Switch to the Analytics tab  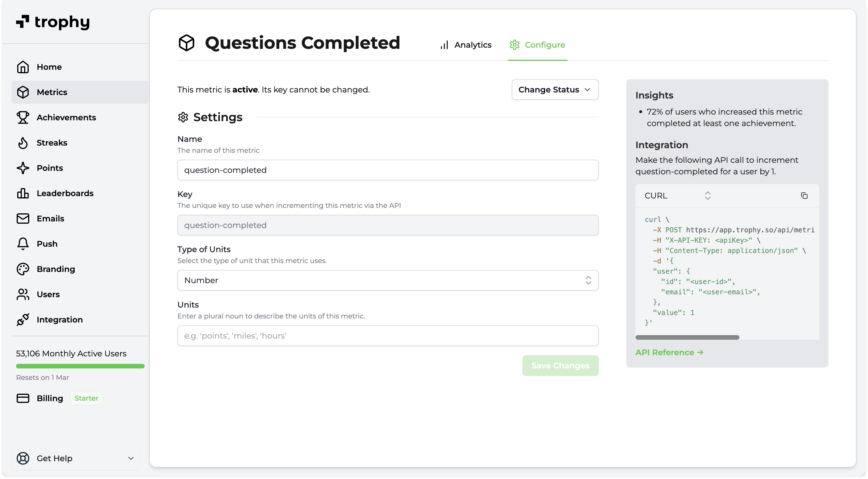[466, 45]
